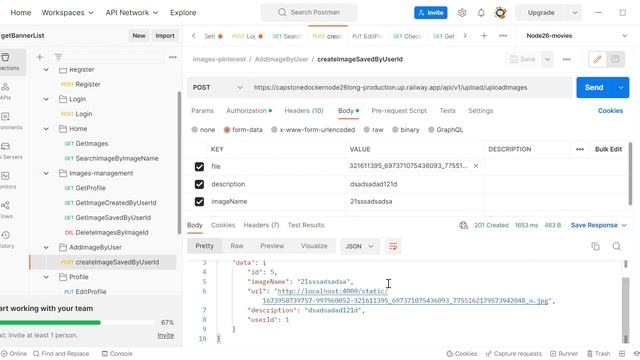The width and height of the screenshot is (640, 360).
Task: Switch to the Pre-request Script tab
Action: (x=399, y=111)
